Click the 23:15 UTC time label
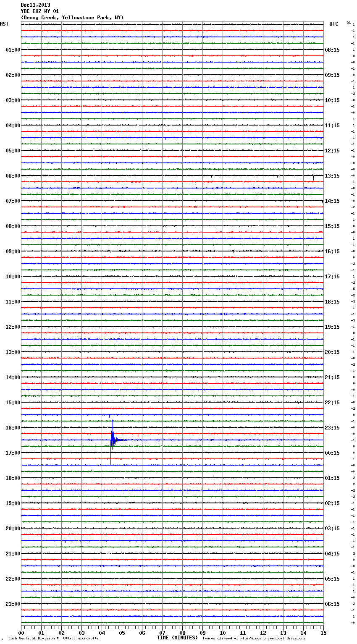This screenshot has width=357, height=644. (x=332, y=428)
